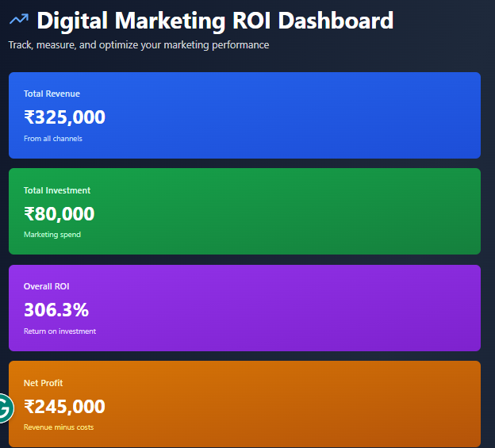Image resolution: width=495 pixels, height=448 pixels.
Task: Click the 'Track, measure, and optimize' subtitle
Action: tap(139, 45)
